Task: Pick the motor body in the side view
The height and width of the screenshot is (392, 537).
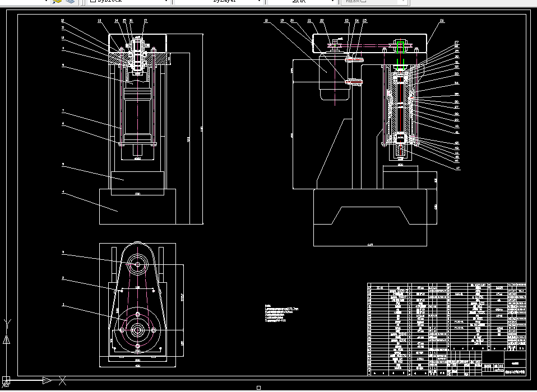Action: pyautogui.click(x=335, y=76)
